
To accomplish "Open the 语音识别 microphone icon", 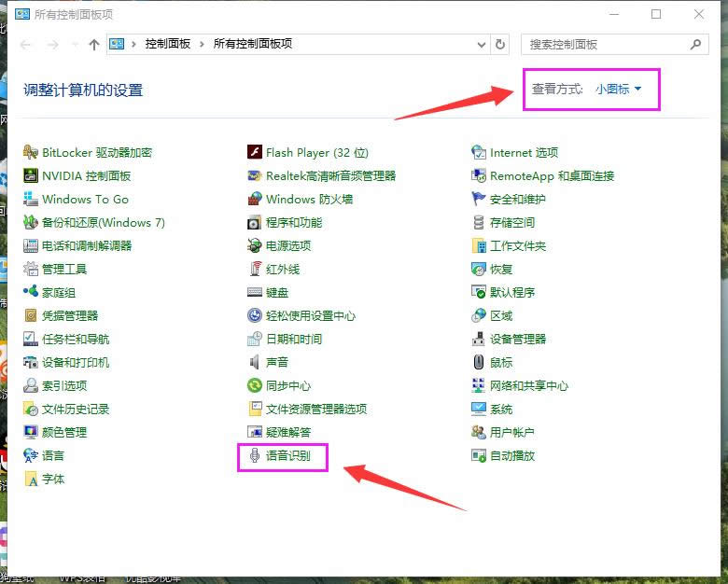I will [255, 455].
